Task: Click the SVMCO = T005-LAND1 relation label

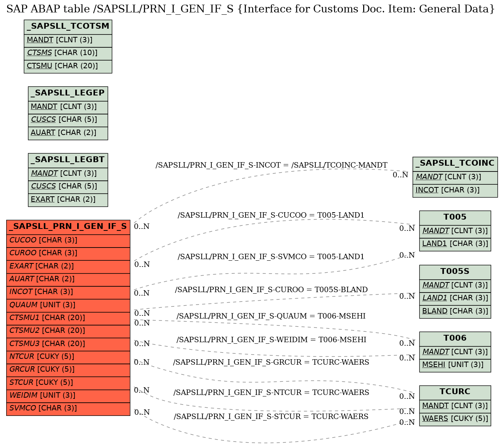Action: click(271, 257)
